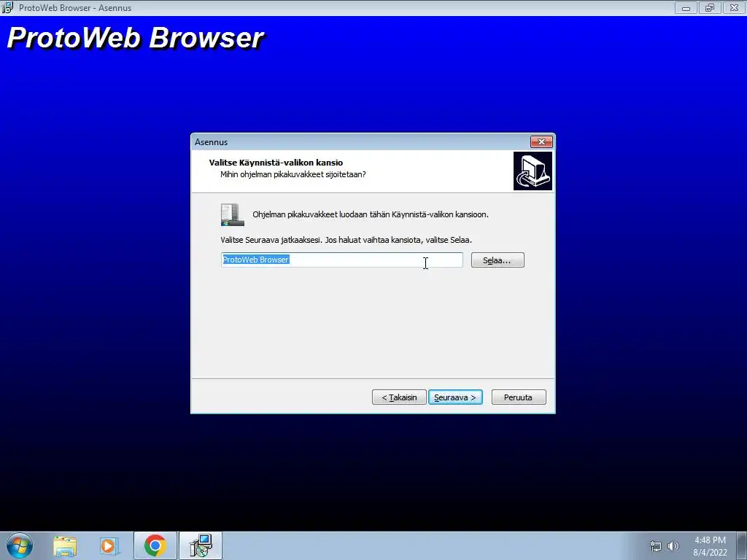Image resolution: width=747 pixels, height=560 pixels.
Task: Click the Start menu folder icon
Action: pyautogui.click(x=233, y=215)
